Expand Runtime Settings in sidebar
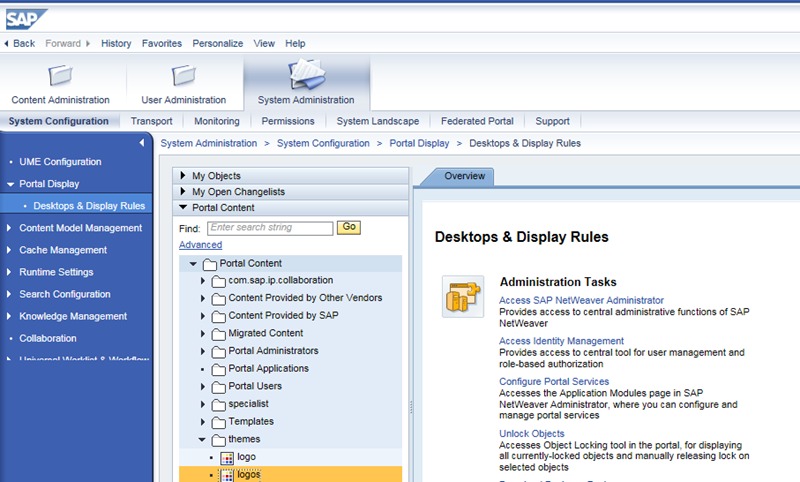 coord(9,271)
